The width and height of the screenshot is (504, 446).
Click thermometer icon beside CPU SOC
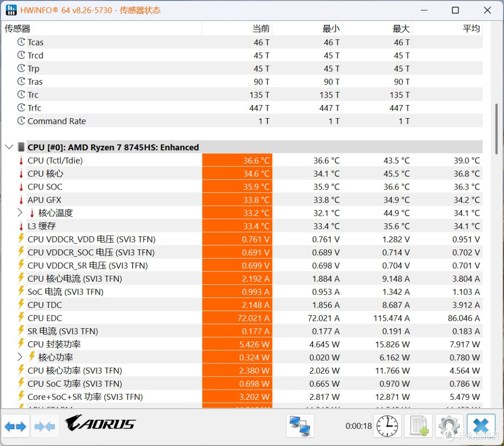21,187
